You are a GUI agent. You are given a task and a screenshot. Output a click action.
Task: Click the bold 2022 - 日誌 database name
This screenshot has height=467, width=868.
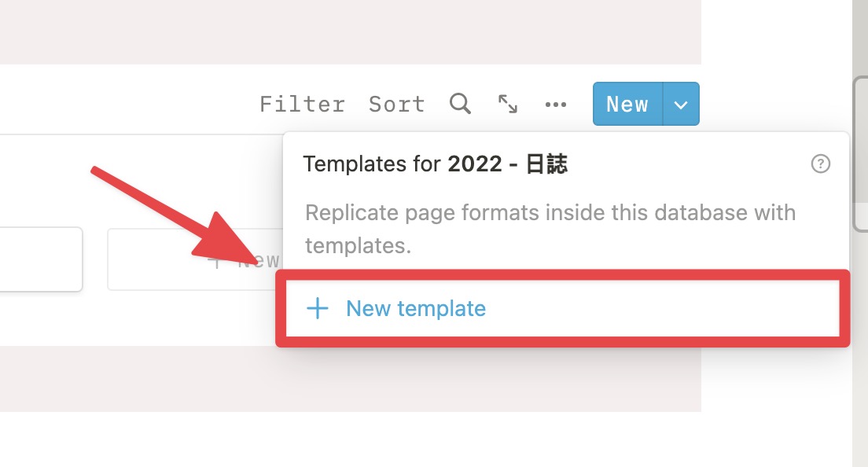click(508, 164)
